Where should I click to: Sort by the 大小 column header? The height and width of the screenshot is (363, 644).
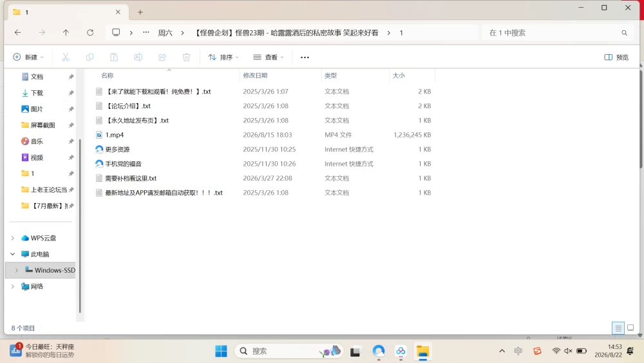(399, 75)
